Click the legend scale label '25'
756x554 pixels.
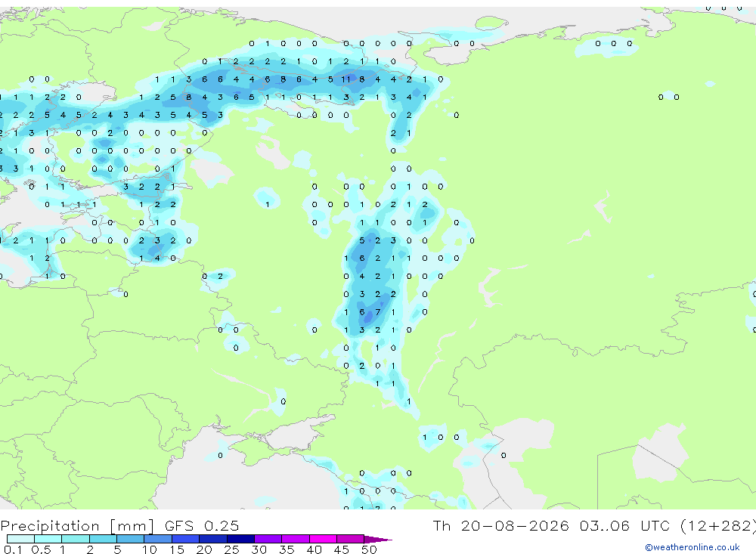[x=231, y=549]
